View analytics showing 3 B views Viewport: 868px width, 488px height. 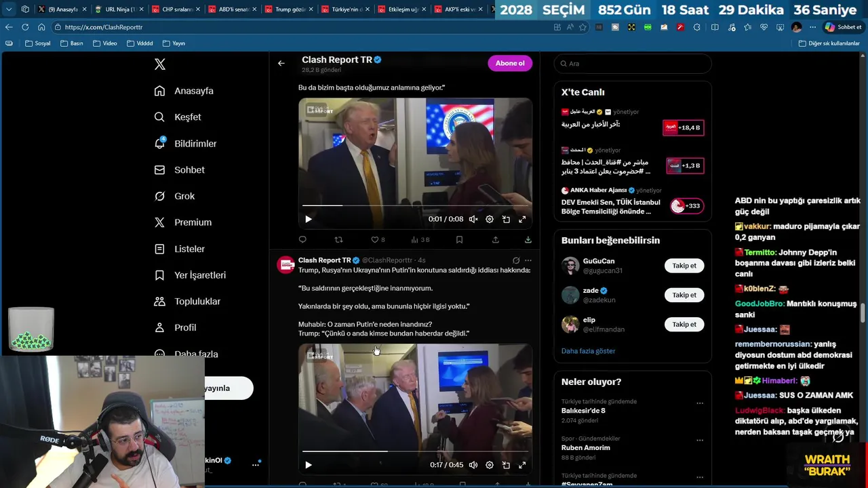(x=420, y=239)
